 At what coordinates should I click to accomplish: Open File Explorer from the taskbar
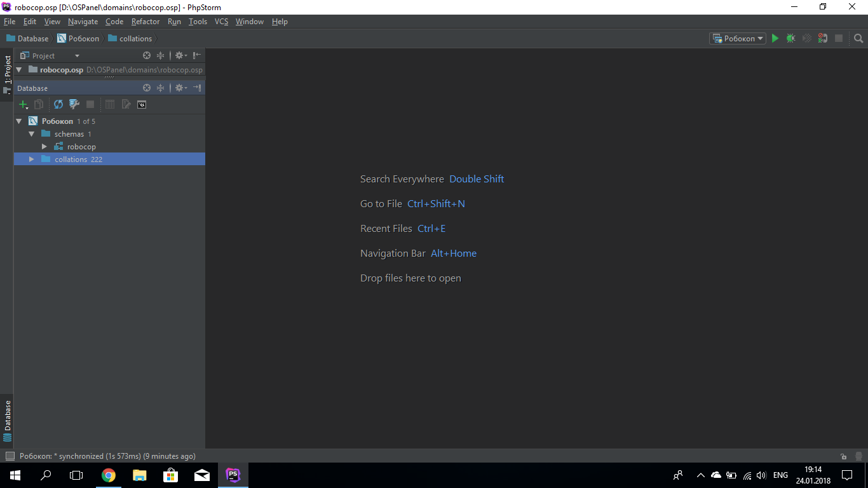(x=140, y=475)
